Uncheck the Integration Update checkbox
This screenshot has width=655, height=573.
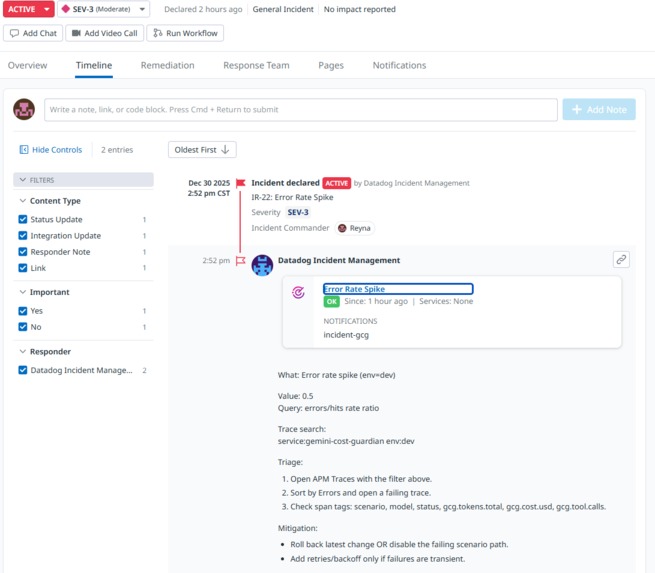[x=23, y=236]
